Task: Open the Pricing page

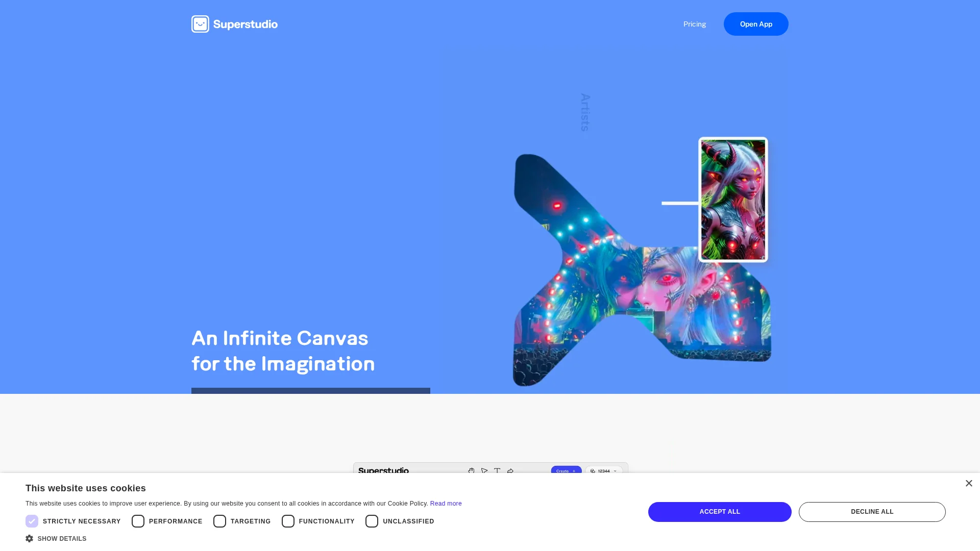Action: [694, 24]
